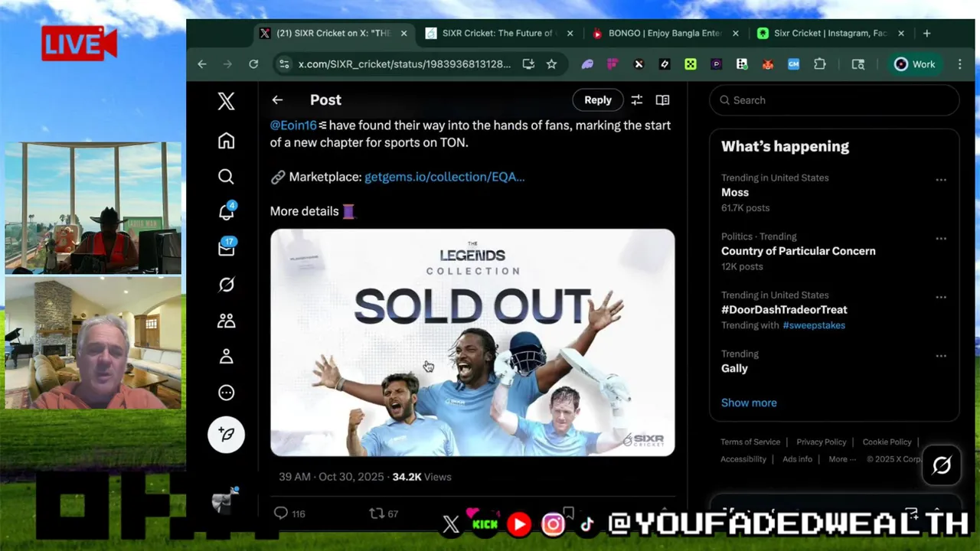This screenshot has width=980, height=551.
Task: Open the tab search side panel icon
Action: click(x=858, y=64)
